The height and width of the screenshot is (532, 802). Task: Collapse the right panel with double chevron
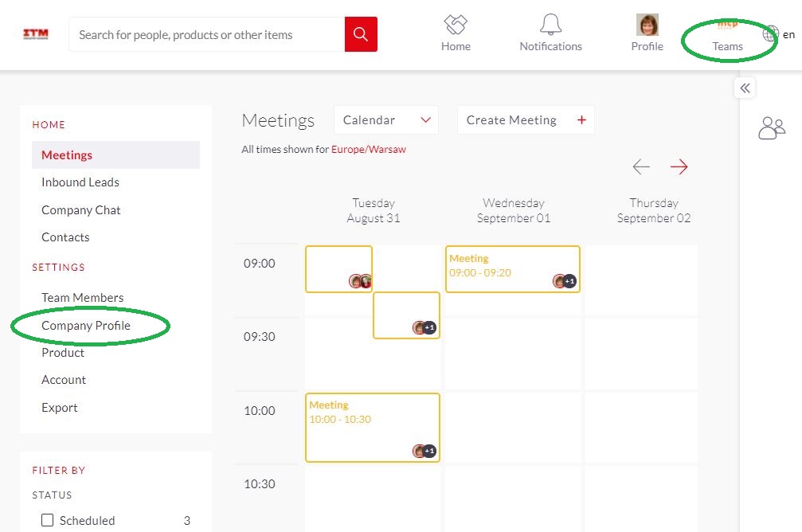(745, 88)
